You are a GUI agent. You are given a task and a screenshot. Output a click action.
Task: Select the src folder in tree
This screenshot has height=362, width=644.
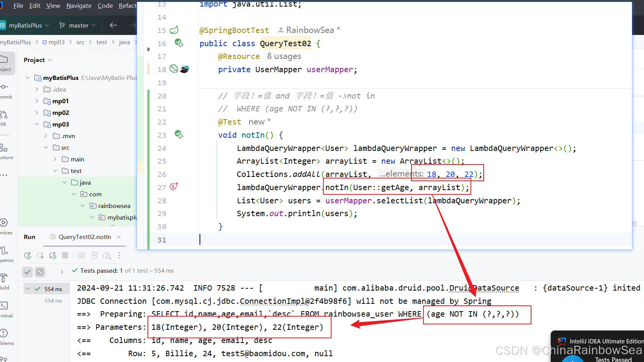click(65, 147)
